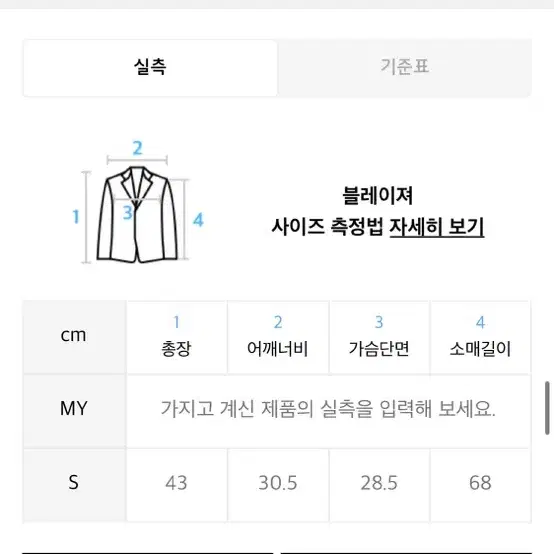The image size is (554, 554).
Task: Click the number 3 chest marker on diagram
Action: coord(128,213)
